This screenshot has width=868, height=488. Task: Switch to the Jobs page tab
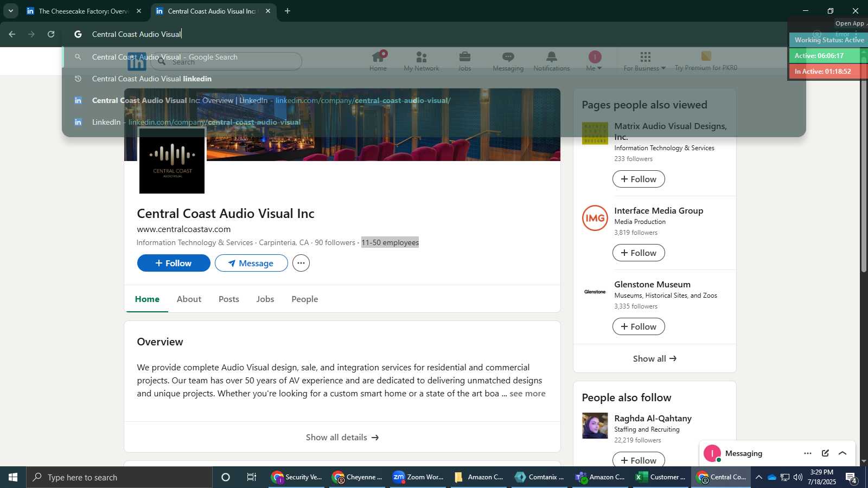pos(265,299)
